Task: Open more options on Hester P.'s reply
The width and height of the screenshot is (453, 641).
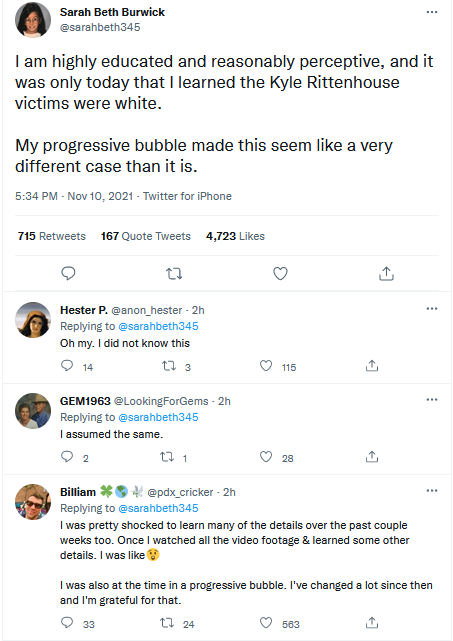Action: (x=432, y=309)
